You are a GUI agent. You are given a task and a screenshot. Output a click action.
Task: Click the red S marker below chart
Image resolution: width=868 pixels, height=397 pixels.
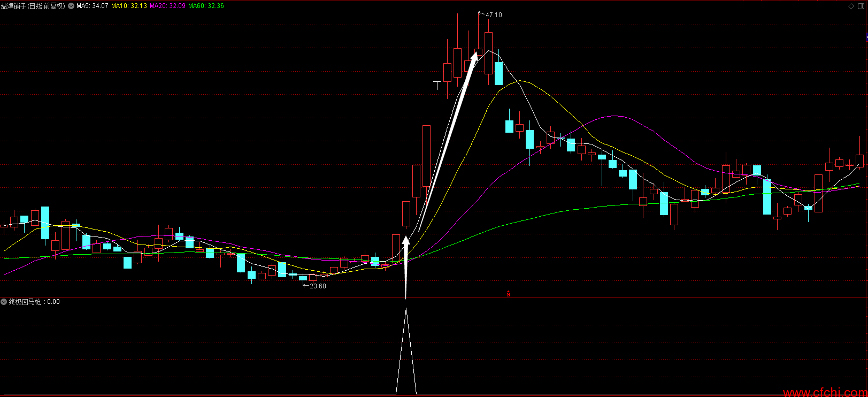509,294
